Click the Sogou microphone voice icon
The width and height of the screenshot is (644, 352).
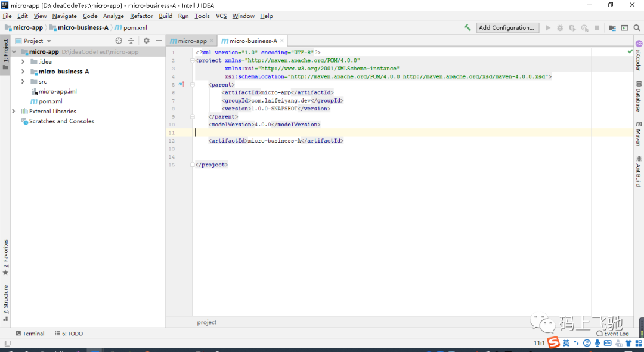[x=597, y=343]
